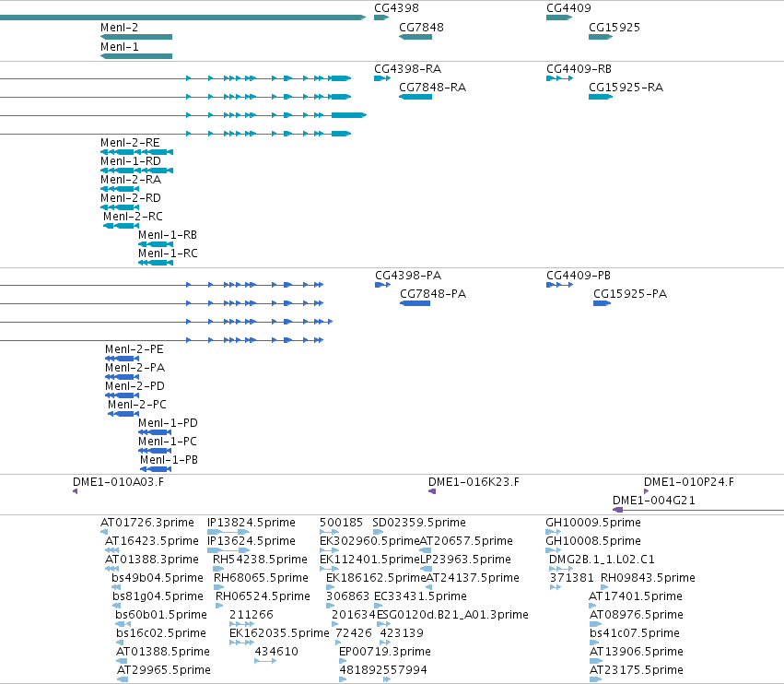Select the Menl-2-RC transcript label
The height and width of the screenshot is (684, 784).
(133, 218)
